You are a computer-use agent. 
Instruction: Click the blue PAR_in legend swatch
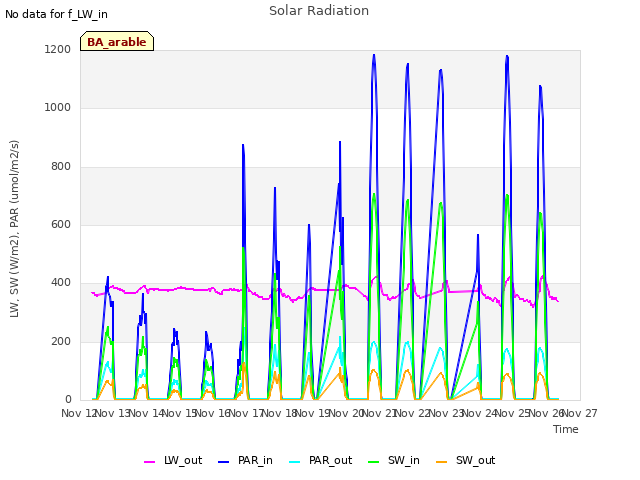coord(224,462)
